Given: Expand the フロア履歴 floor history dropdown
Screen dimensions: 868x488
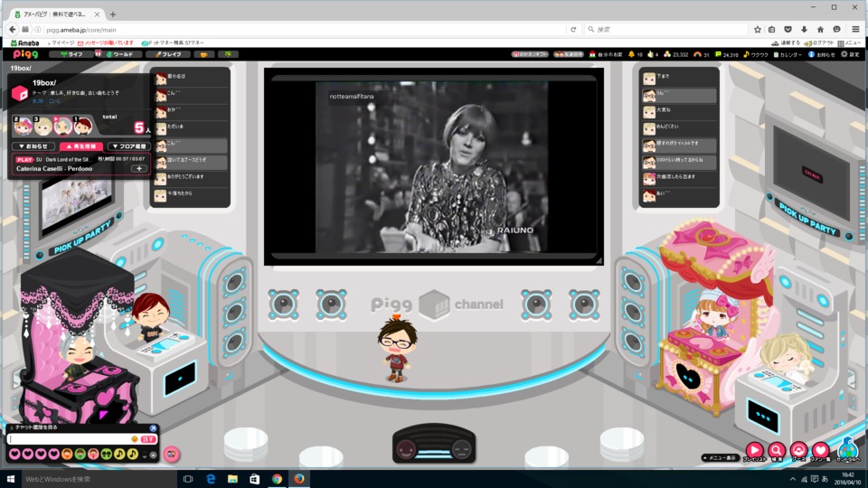Looking at the screenshot, I should pyautogui.click(x=129, y=146).
